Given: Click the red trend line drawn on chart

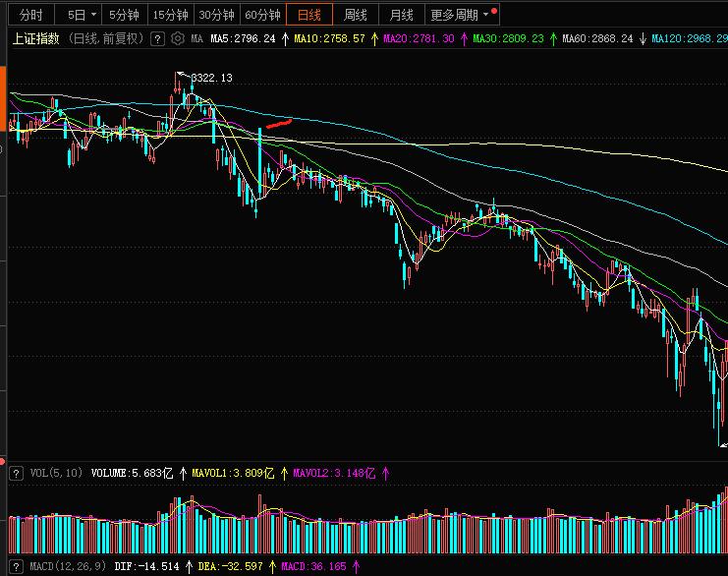Looking at the screenshot, I should click(279, 124).
